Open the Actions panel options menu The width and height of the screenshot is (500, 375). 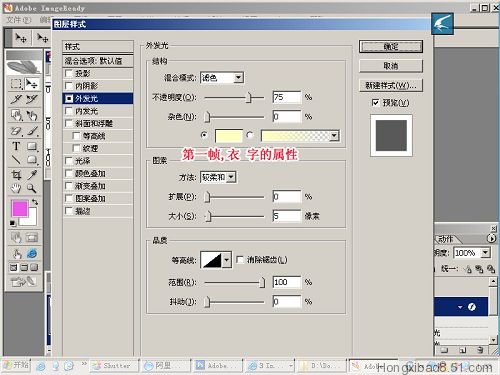491,239
